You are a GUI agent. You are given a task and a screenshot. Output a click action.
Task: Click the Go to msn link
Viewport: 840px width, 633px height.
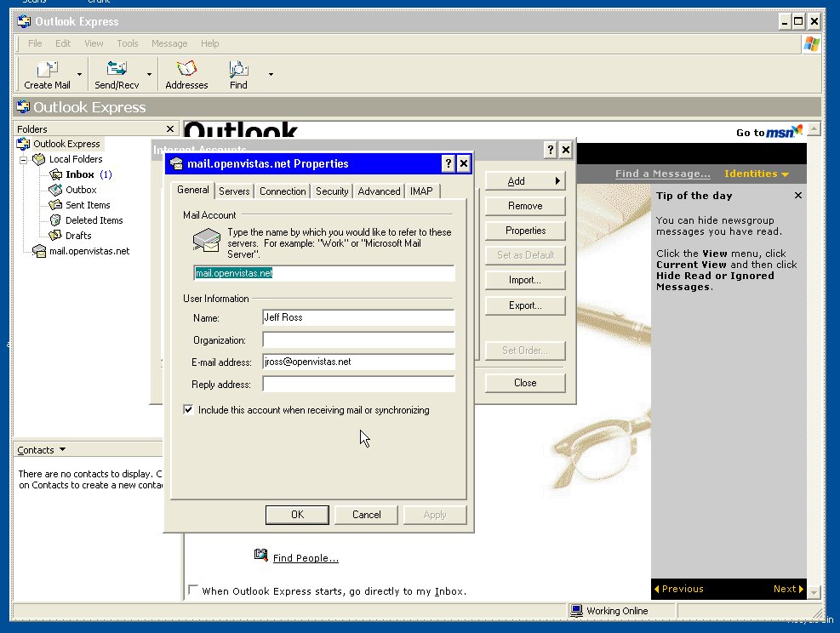pos(769,132)
